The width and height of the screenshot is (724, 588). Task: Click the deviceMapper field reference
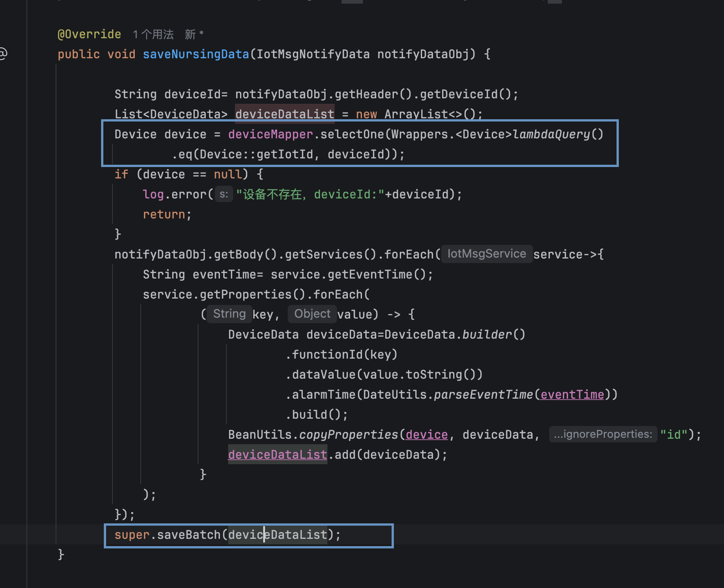pos(270,134)
